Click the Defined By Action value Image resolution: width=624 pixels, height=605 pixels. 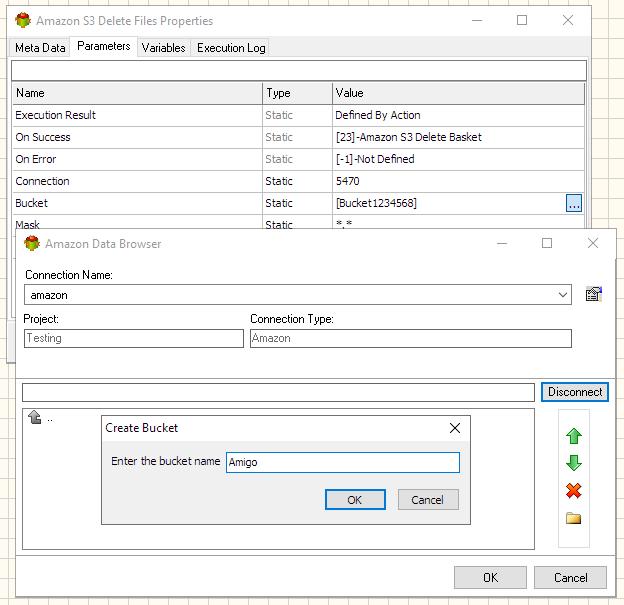tap(378, 115)
